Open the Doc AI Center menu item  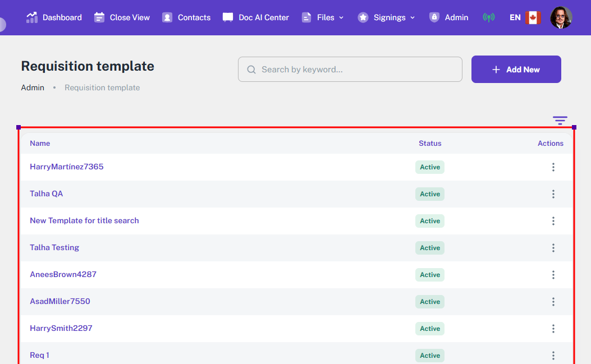tap(256, 17)
